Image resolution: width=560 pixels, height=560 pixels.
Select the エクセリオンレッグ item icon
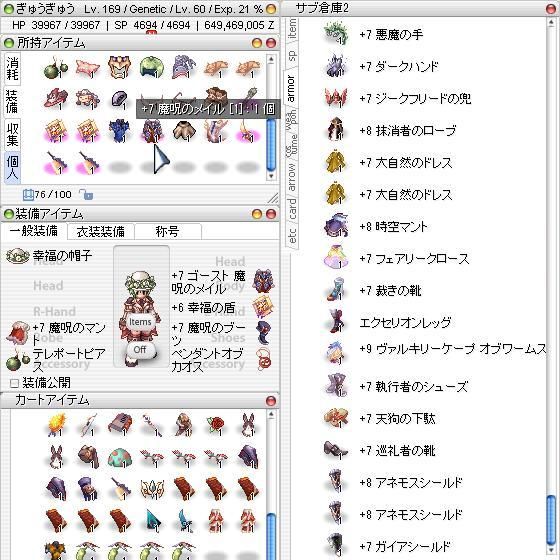pos(336,321)
